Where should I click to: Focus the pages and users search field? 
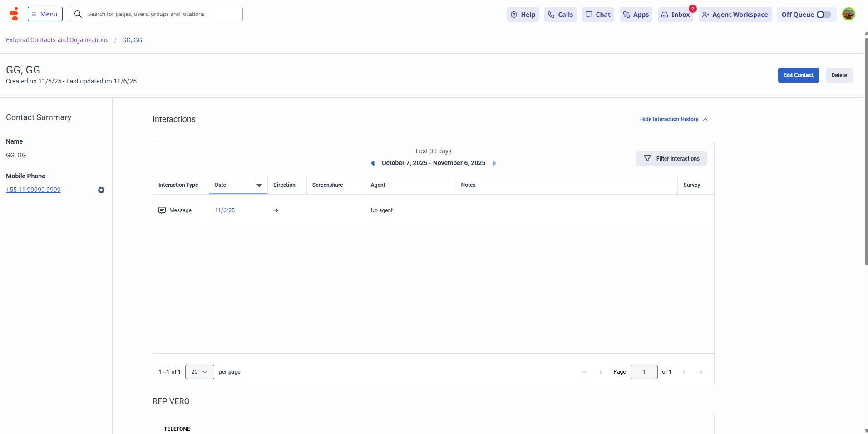(156, 14)
